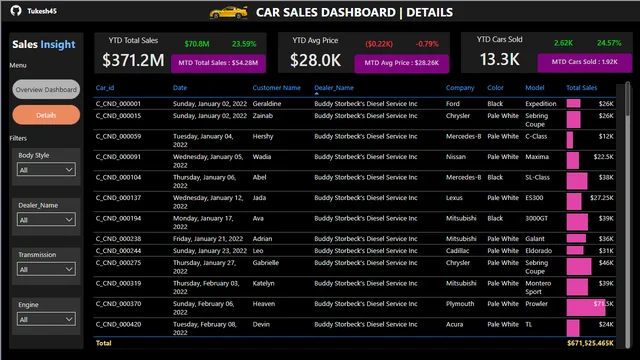640x360 pixels.
Task: Select car id C_CND_000137
Action: (118, 198)
